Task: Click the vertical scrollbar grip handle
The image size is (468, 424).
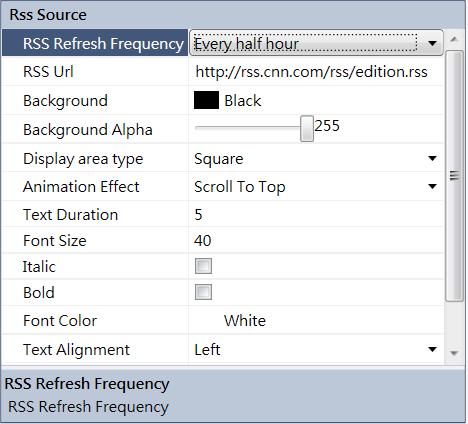Action: click(x=454, y=176)
